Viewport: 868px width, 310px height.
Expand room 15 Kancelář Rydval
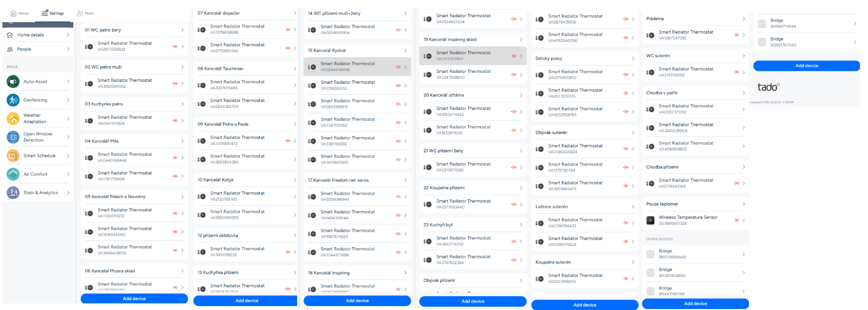357,50
